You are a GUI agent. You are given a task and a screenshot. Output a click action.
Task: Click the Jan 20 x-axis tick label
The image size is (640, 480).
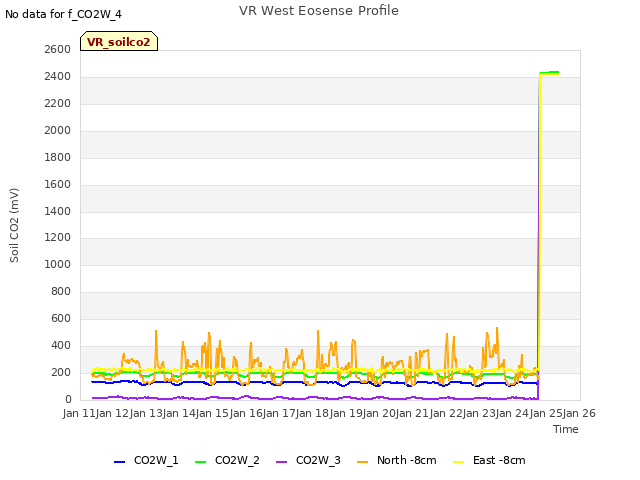(380, 413)
